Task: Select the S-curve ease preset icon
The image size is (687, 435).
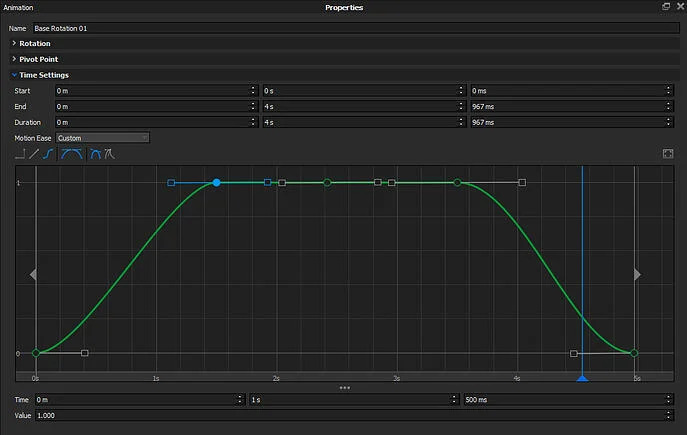Action: pyautogui.click(x=50, y=155)
